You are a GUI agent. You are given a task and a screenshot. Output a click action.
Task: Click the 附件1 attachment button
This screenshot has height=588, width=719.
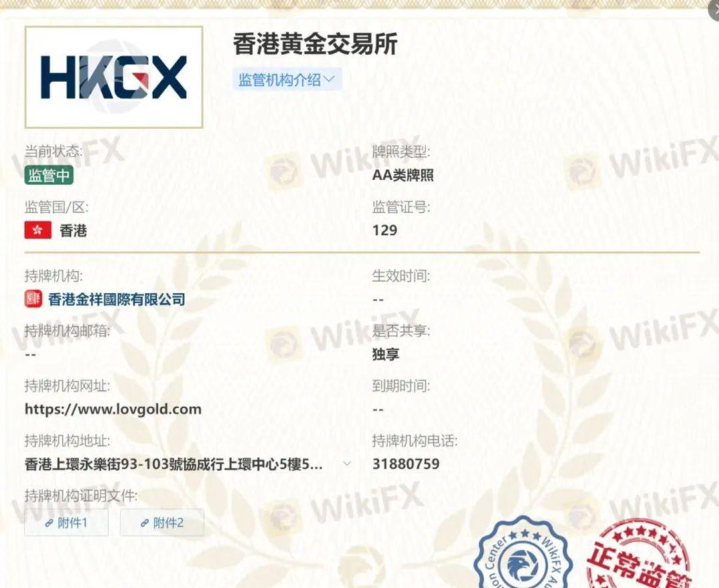pyautogui.click(x=67, y=523)
